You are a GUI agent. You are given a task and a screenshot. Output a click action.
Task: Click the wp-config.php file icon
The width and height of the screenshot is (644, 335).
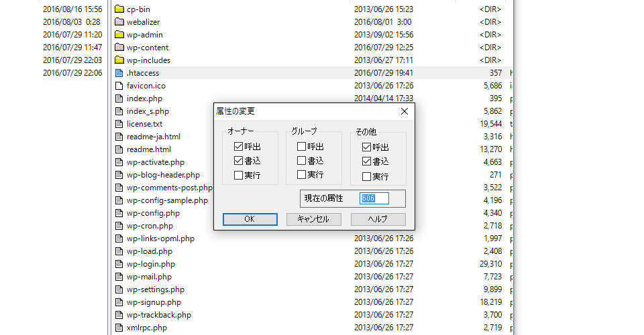[119, 213]
